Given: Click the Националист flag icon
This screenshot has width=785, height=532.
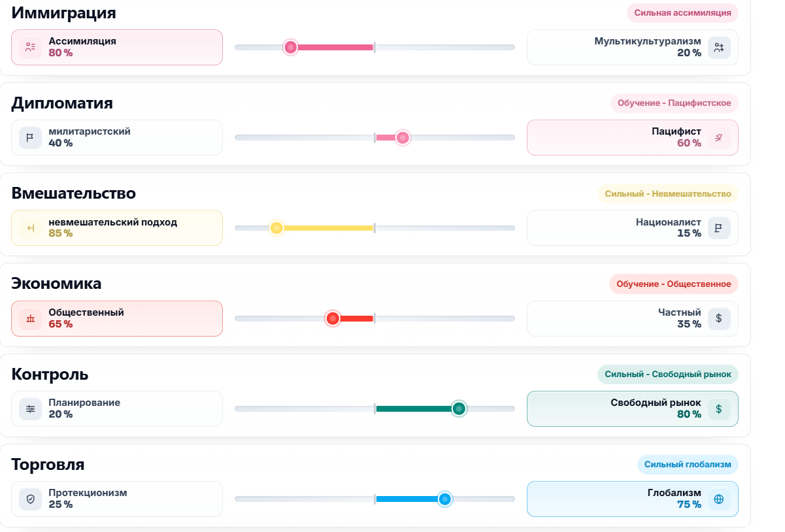Looking at the screenshot, I should pyautogui.click(x=719, y=227).
